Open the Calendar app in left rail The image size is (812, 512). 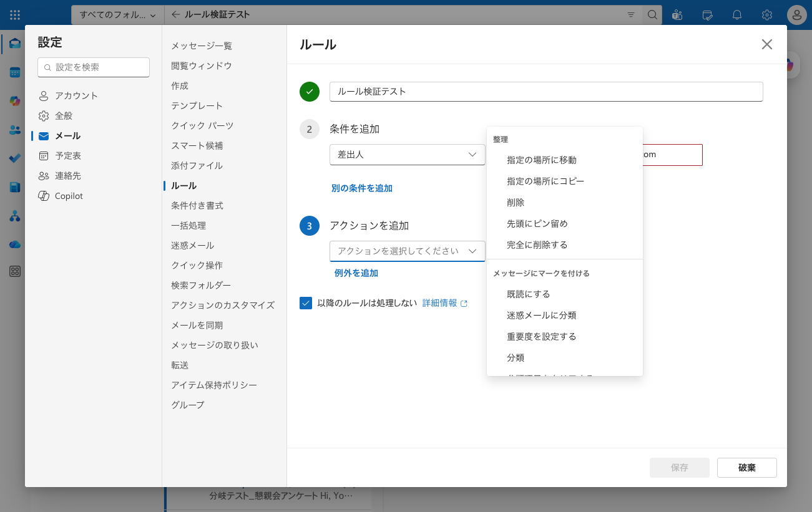pos(15,72)
